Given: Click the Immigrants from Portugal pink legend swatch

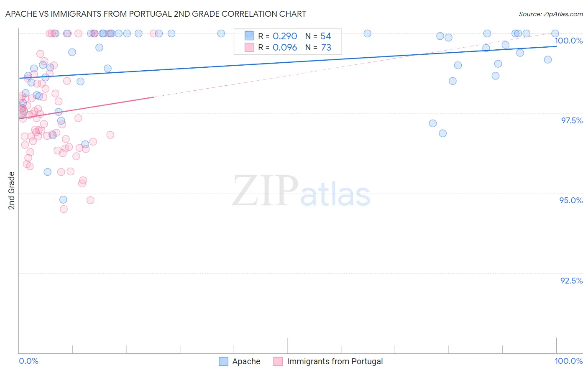Looking at the screenshot, I should tap(278, 361).
